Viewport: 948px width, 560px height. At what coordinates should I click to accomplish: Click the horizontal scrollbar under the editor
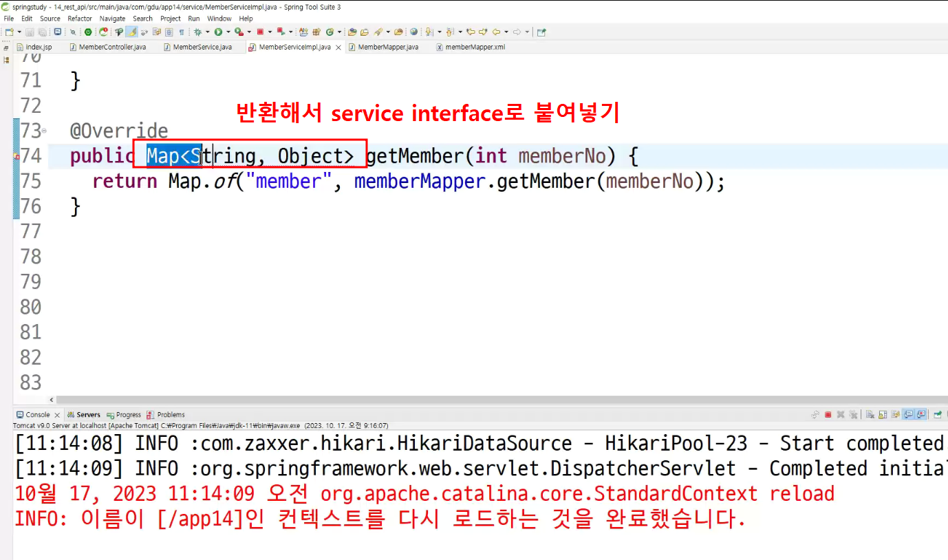pyautogui.click(x=501, y=400)
